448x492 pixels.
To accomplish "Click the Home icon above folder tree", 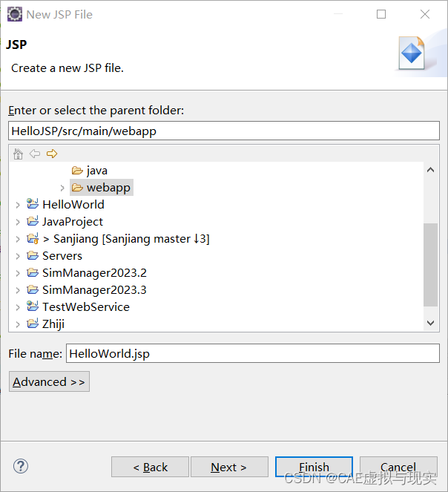I will [x=19, y=154].
